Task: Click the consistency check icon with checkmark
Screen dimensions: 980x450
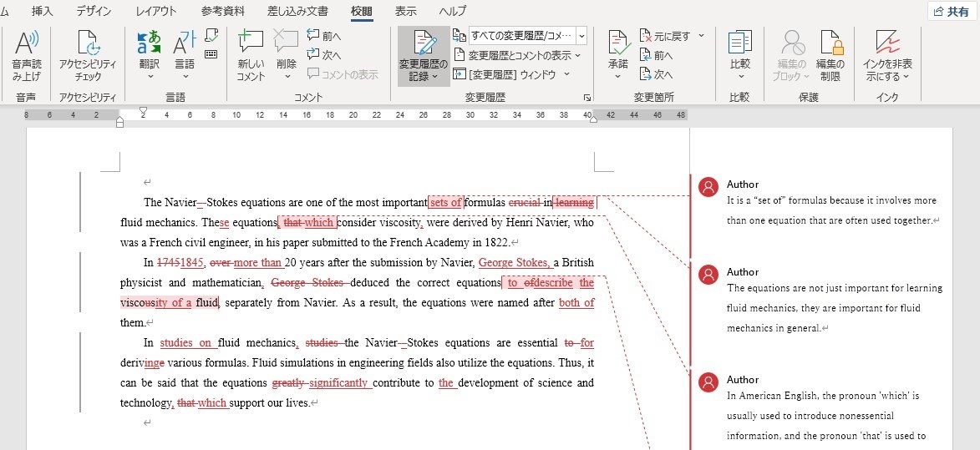Action: (211, 36)
